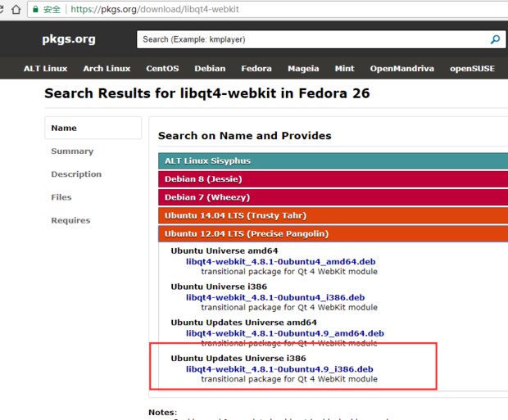The height and width of the screenshot is (420, 508).
Task: Open OpenMandriva in navigation bar
Action: (x=402, y=69)
